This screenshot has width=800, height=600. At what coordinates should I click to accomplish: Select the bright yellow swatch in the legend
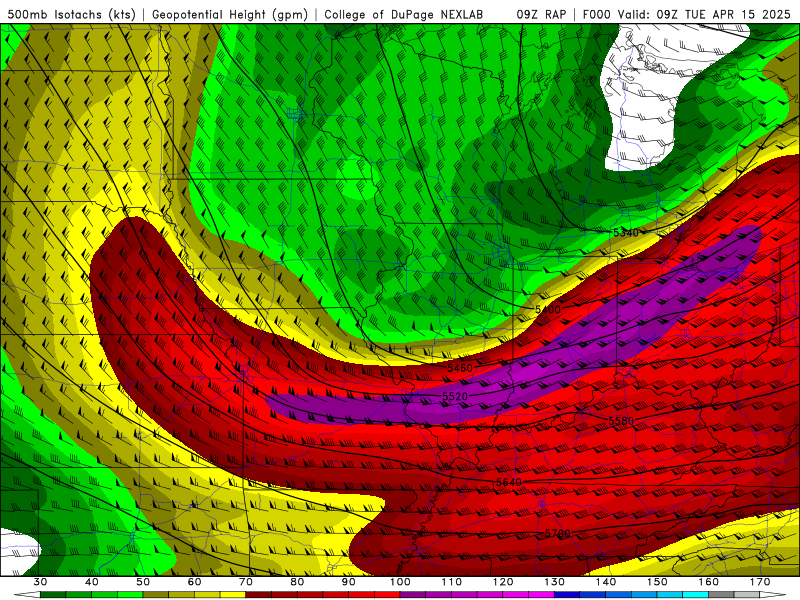[233, 595]
